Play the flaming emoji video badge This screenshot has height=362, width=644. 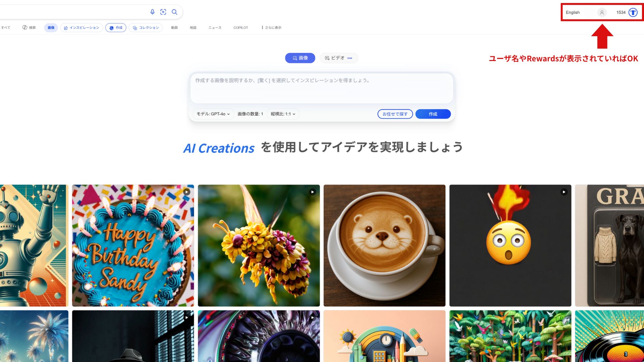coord(564,192)
